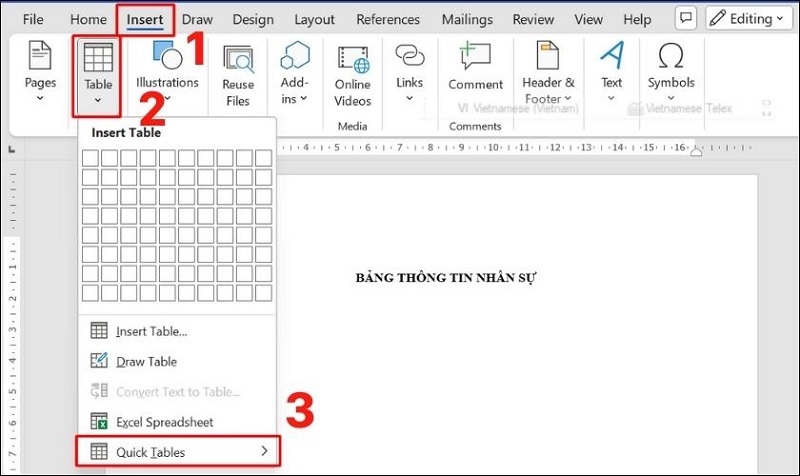Add a new Comment
Image resolution: width=800 pixels, height=476 pixels.
tap(475, 68)
